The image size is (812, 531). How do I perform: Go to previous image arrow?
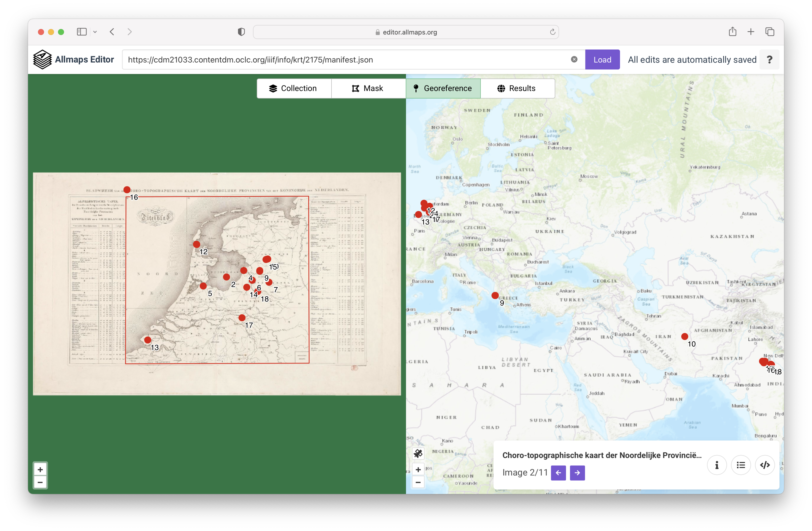tap(558, 473)
